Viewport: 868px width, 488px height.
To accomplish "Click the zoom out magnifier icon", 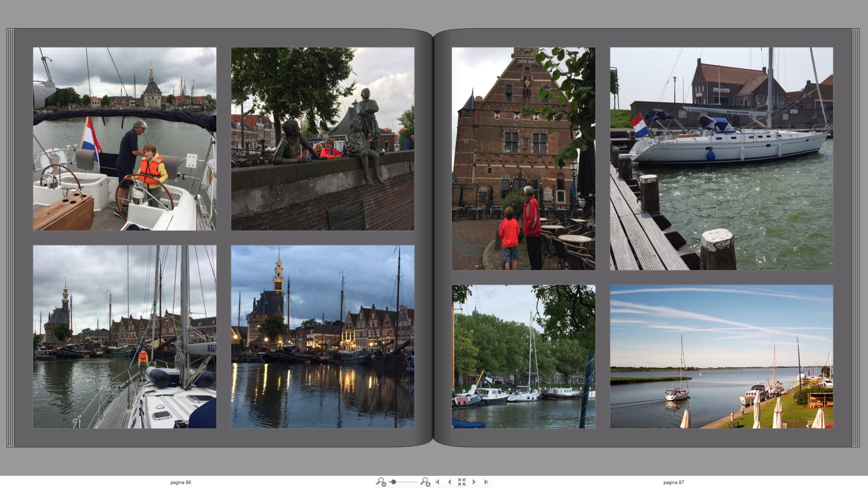I will (x=381, y=482).
